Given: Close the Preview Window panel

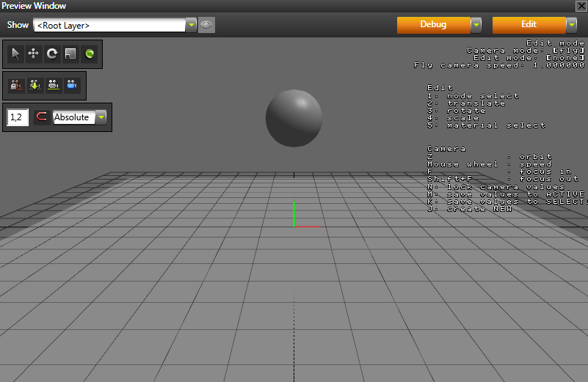Looking at the screenshot, I should coord(581,6).
